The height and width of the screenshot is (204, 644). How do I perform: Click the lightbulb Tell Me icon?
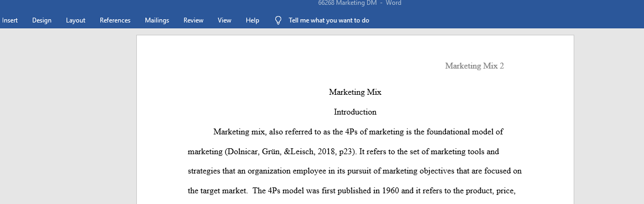(278, 20)
